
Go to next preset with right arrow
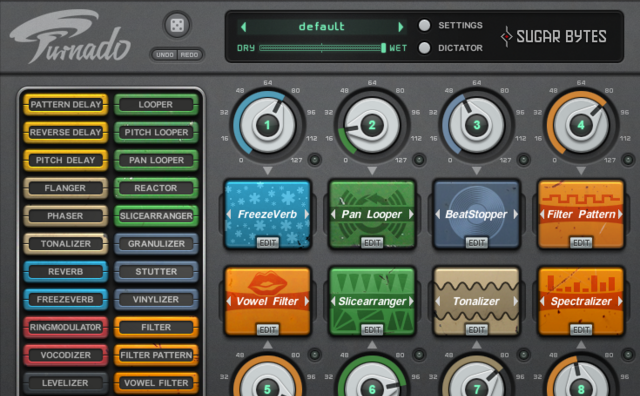[x=401, y=27]
